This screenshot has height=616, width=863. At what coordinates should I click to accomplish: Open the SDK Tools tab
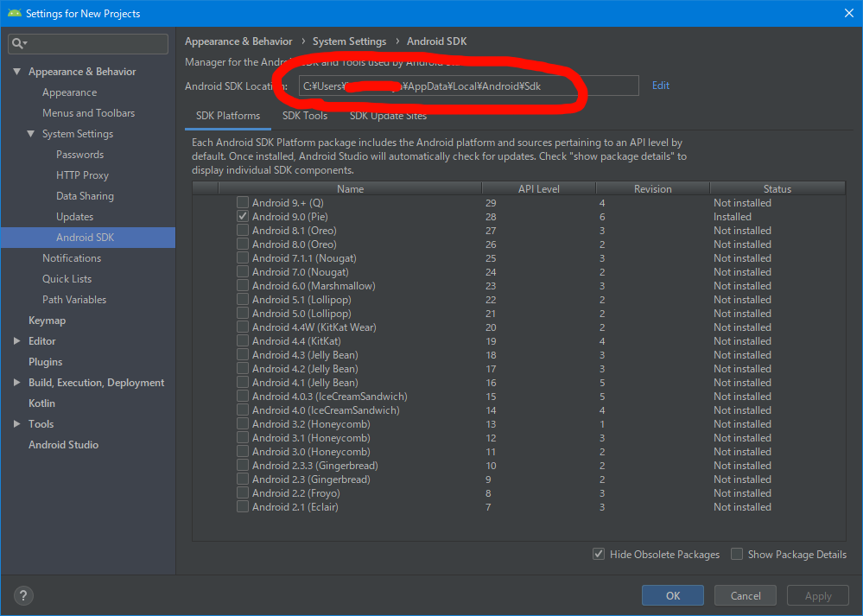(x=305, y=116)
